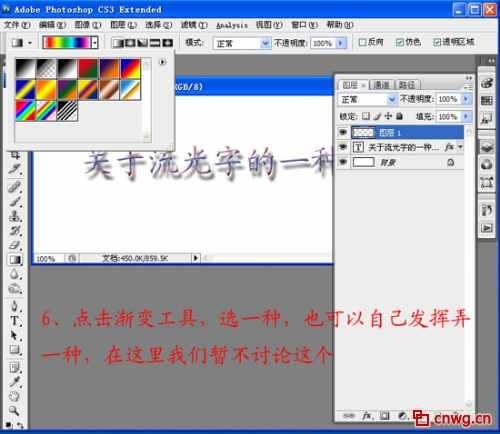Open the Analysis menu

click(232, 25)
